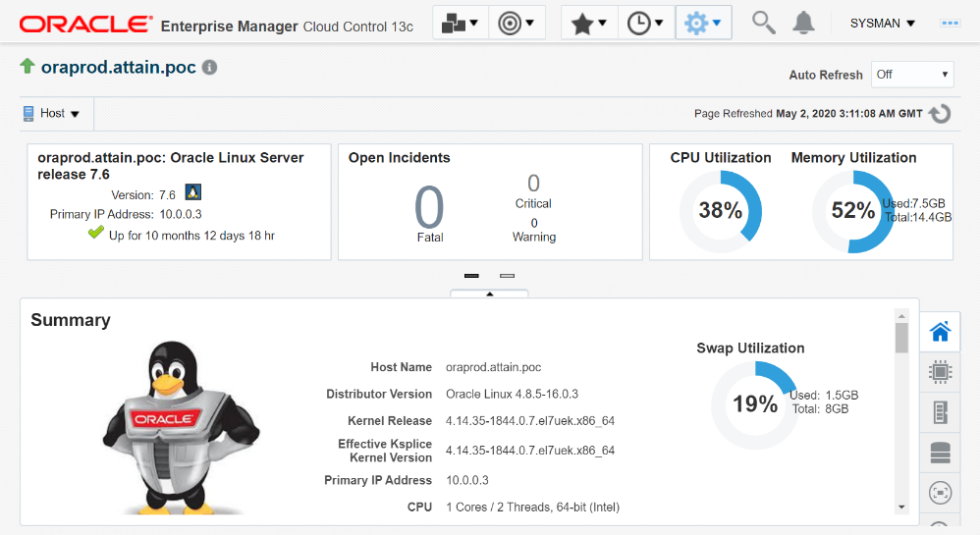This screenshot has width=980, height=535.
Task: Click the search magnifier icon
Action: tap(763, 22)
